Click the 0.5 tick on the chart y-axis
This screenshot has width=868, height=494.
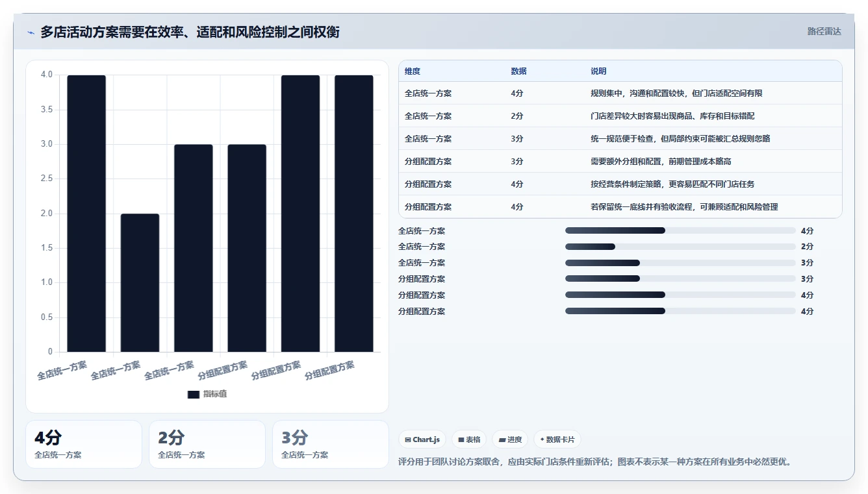coord(46,317)
